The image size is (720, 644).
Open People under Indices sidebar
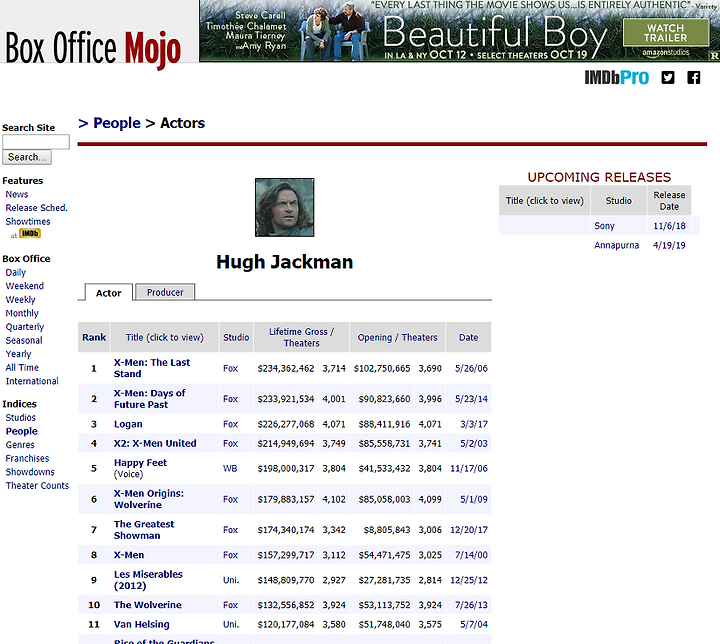tap(22, 431)
